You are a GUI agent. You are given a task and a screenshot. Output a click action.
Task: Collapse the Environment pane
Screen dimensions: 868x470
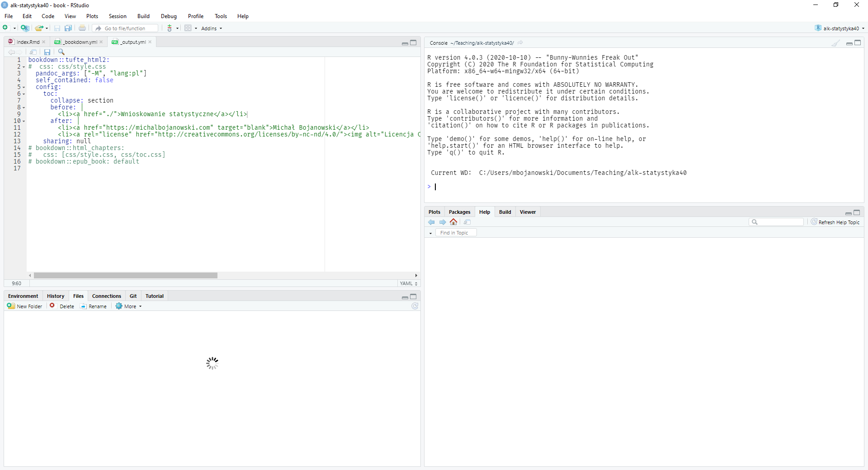click(x=405, y=297)
